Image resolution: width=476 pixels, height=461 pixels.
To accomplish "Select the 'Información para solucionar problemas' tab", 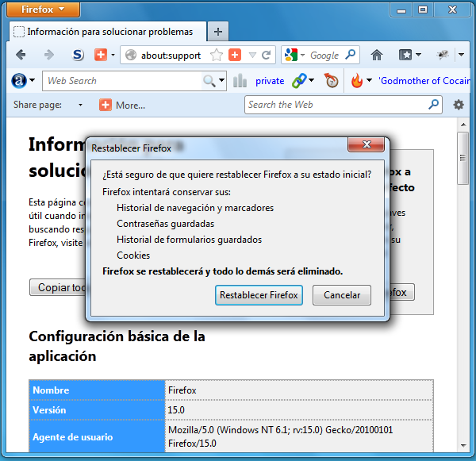I will pos(108,32).
